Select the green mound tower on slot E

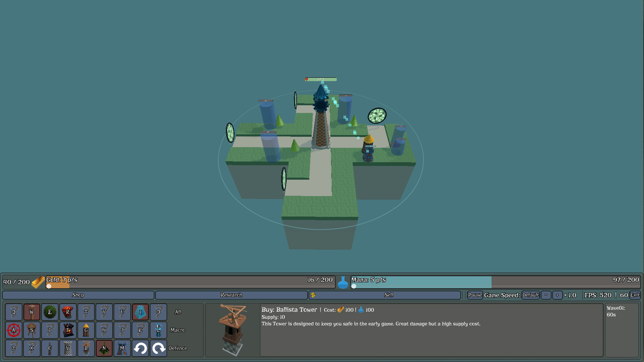[x=50, y=312]
